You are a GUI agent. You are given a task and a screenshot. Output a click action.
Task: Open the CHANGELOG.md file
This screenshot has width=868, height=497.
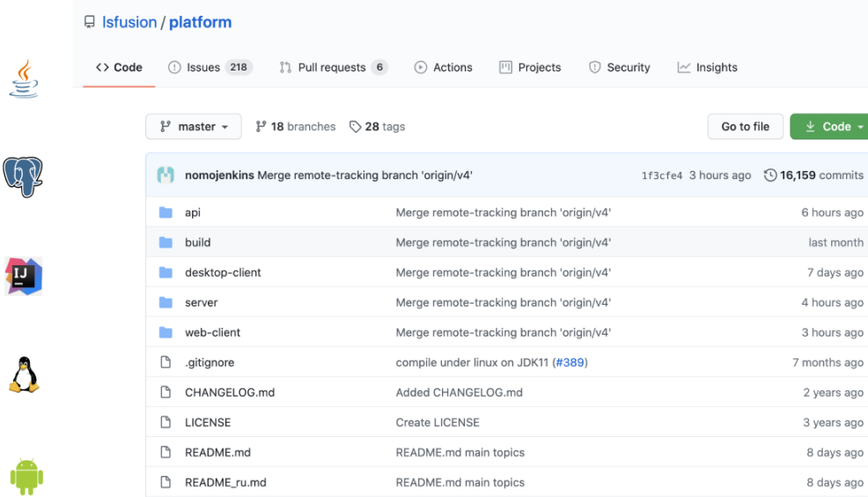coord(230,392)
